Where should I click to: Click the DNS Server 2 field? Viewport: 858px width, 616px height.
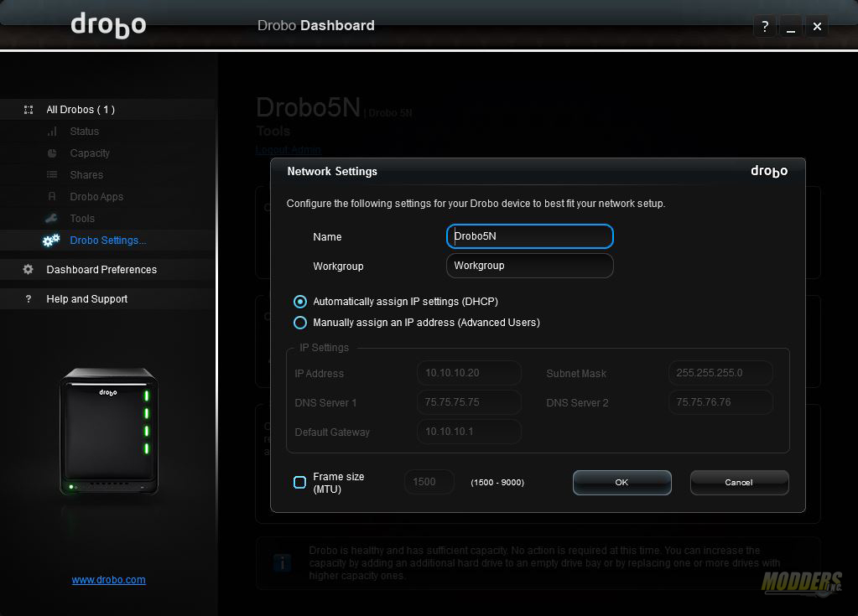click(720, 402)
